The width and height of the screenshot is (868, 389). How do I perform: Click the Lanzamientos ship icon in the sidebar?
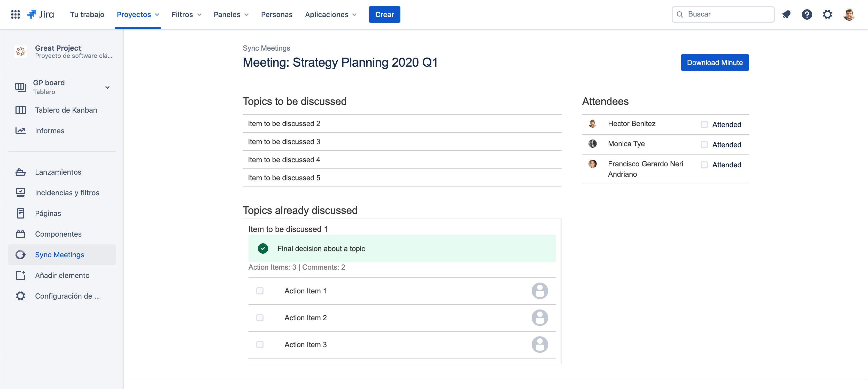click(21, 172)
